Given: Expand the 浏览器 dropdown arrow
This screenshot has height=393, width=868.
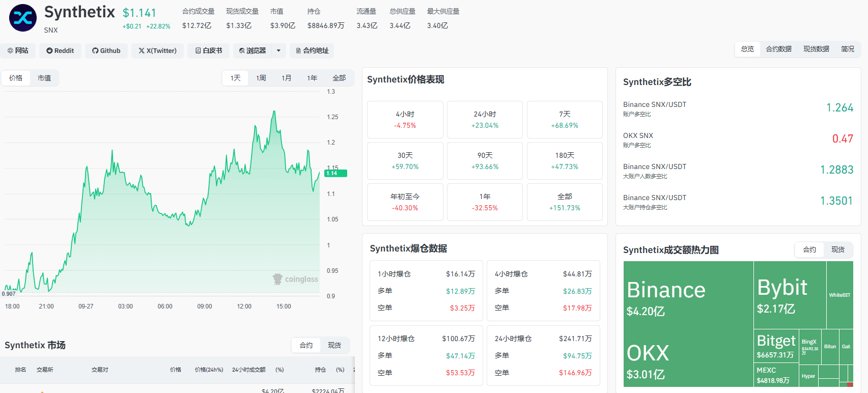Looking at the screenshot, I should tap(278, 50).
